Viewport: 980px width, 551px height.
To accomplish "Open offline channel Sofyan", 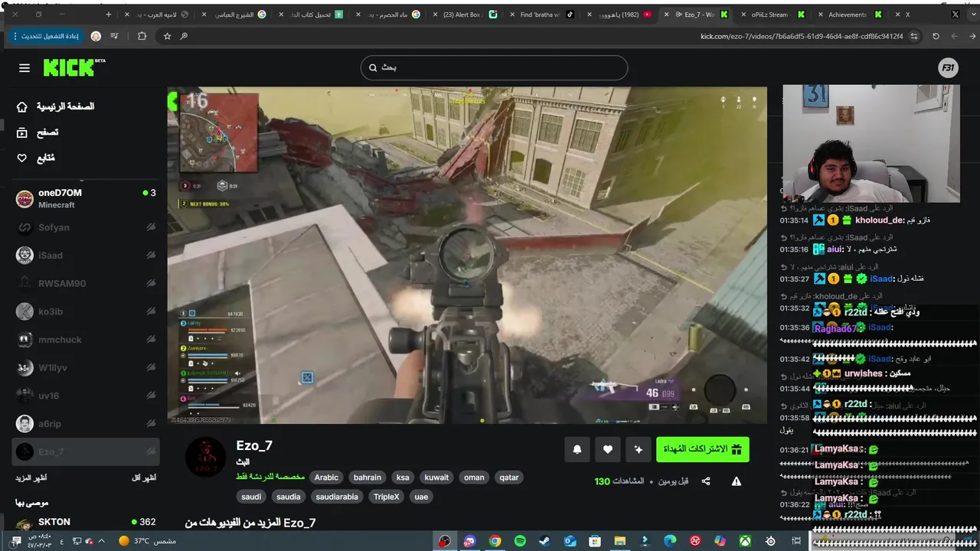I will pyautogui.click(x=86, y=227).
